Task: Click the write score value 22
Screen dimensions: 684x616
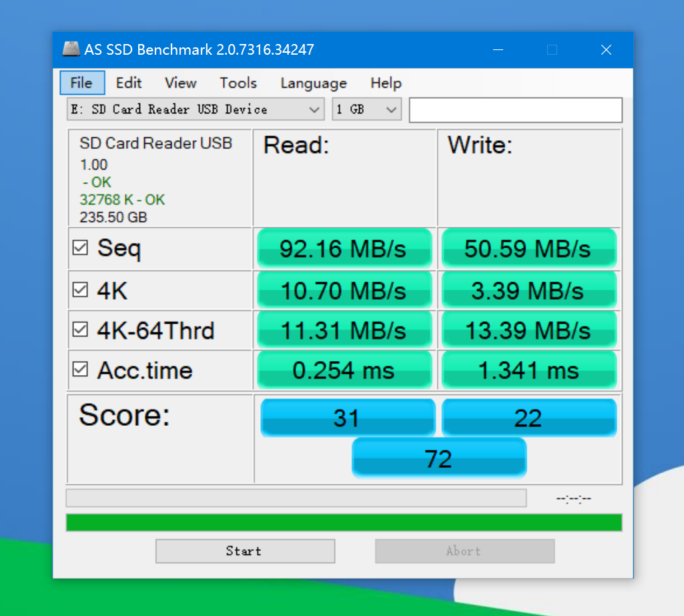Action: (529, 418)
